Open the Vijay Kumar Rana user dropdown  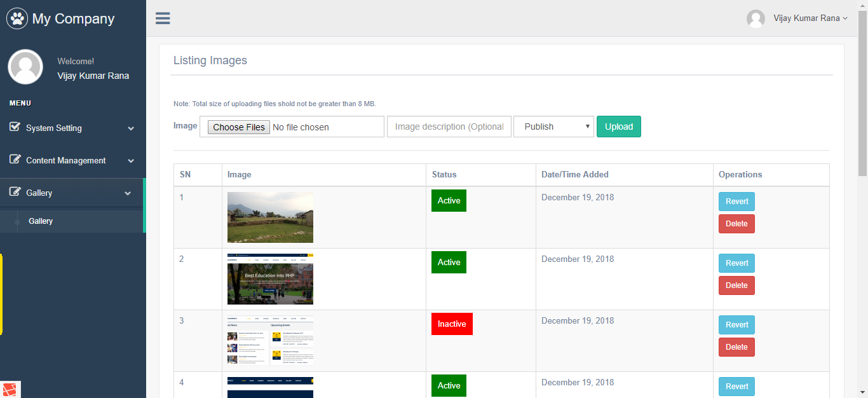click(x=810, y=18)
